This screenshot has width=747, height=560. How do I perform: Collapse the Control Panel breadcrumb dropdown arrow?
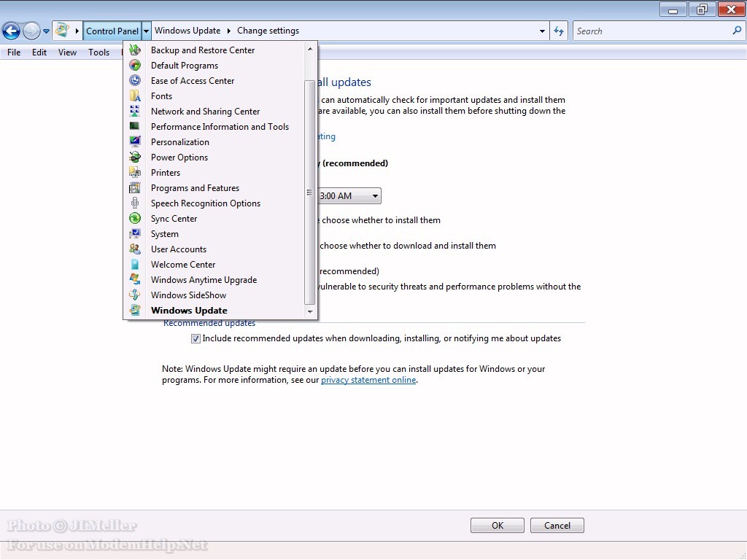(x=146, y=31)
